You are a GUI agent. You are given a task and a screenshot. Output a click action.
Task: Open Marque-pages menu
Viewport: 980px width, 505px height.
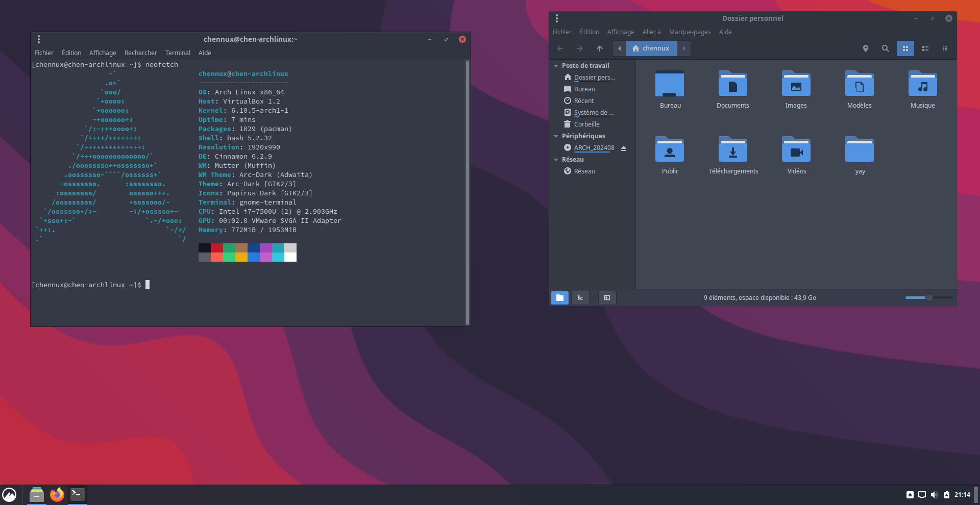point(690,32)
